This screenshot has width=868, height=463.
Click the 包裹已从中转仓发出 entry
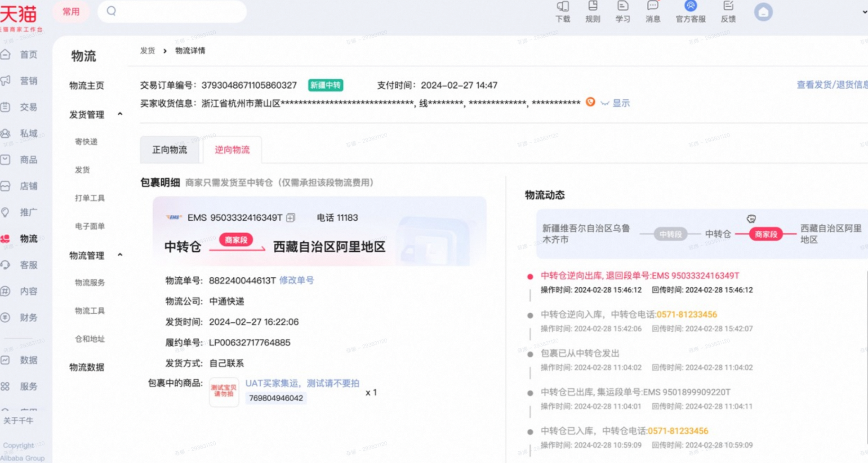click(580, 353)
